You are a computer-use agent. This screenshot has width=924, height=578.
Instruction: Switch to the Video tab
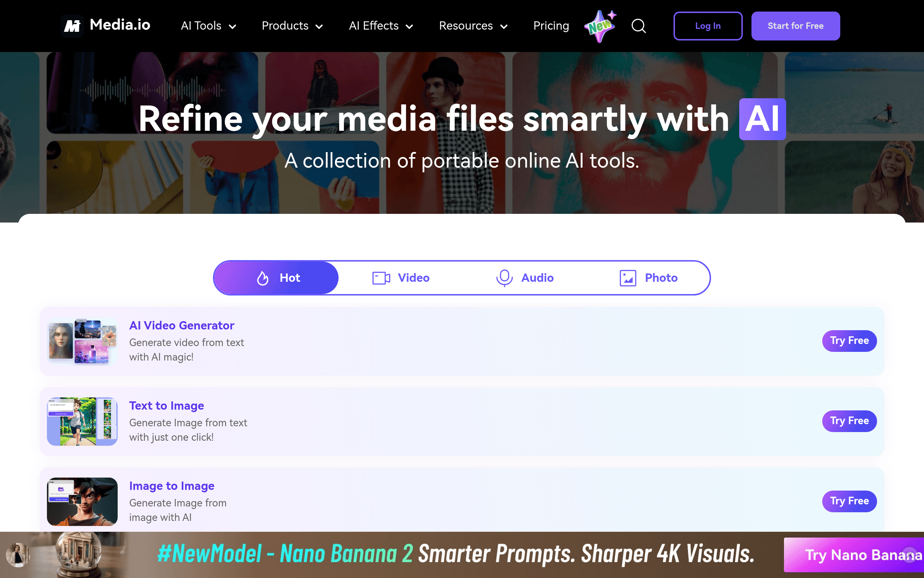click(x=401, y=278)
